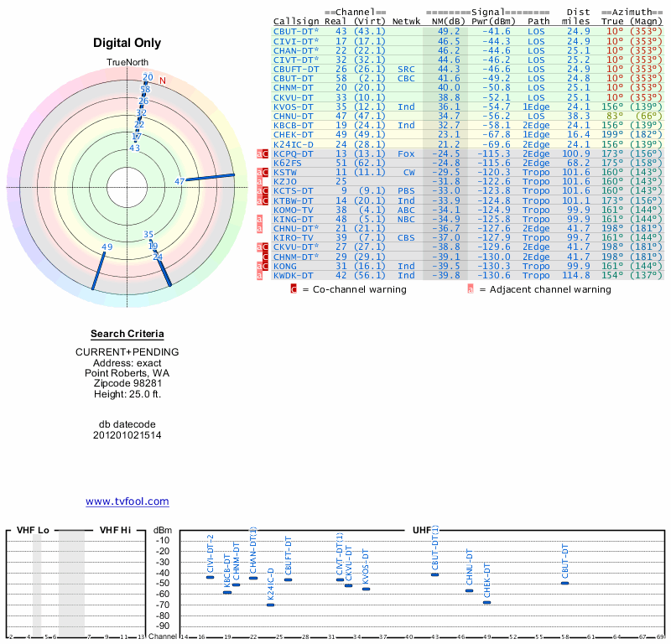Viewport: 671px width, 644px height.
Task: Select the CHEK-DT callsign
Action: 294,134
